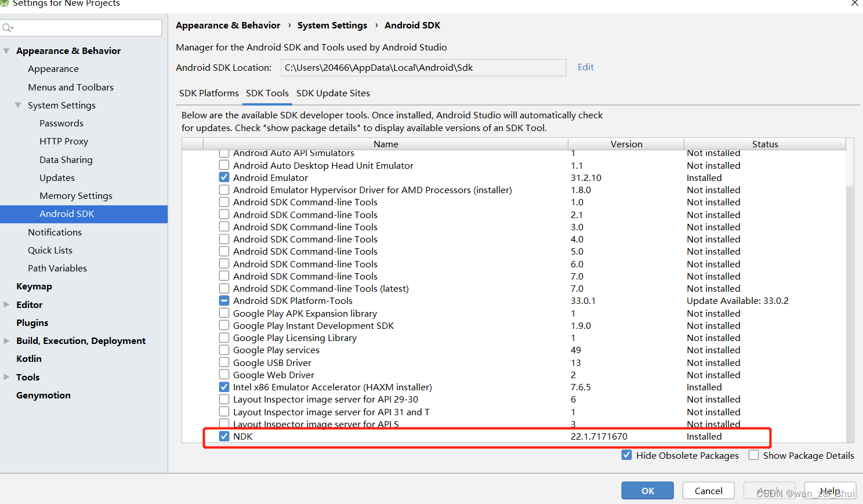863x504 pixels.
Task: Click the OK button
Action: point(648,491)
